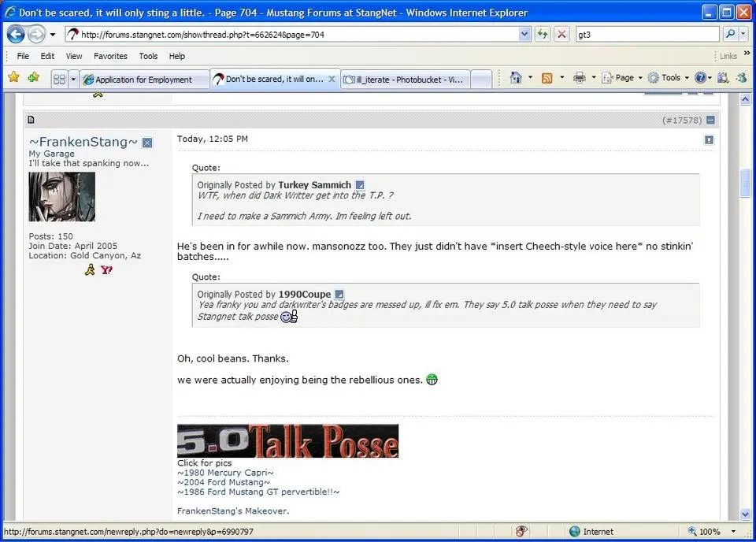Click the post number #17578 link
756x542 pixels.
pos(682,120)
